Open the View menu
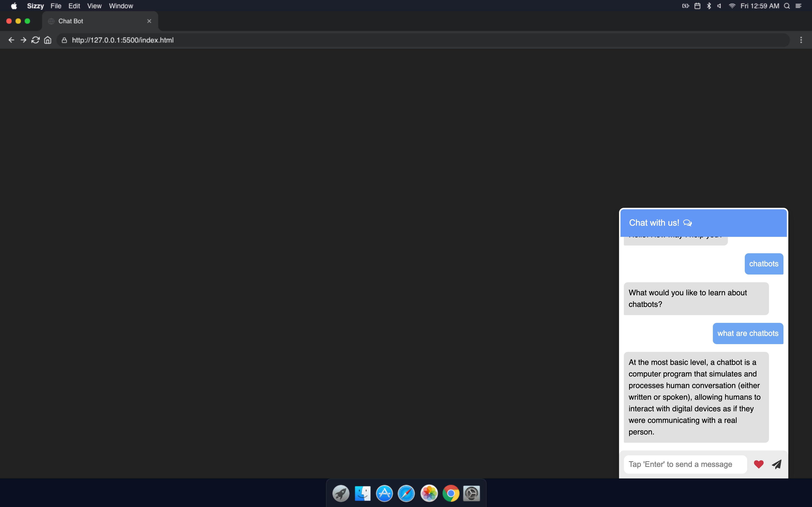Viewport: 812px width, 507px height. coord(94,6)
